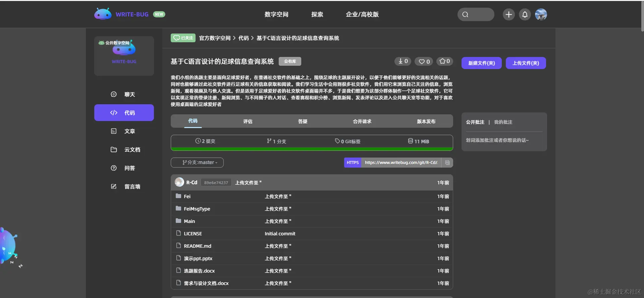Click the 11 MiB repository size

[x=419, y=141]
